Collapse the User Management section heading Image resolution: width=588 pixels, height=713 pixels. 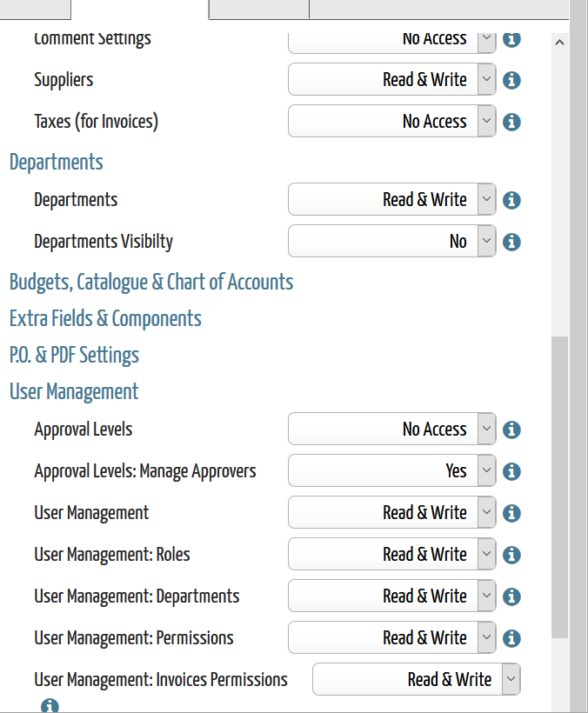coord(74,391)
